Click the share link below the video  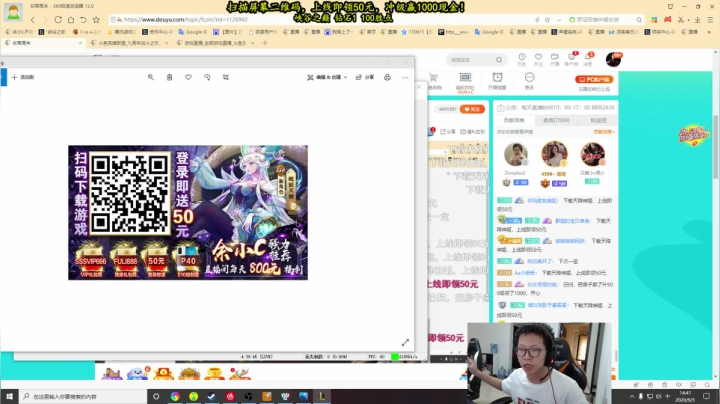coord(448,132)
